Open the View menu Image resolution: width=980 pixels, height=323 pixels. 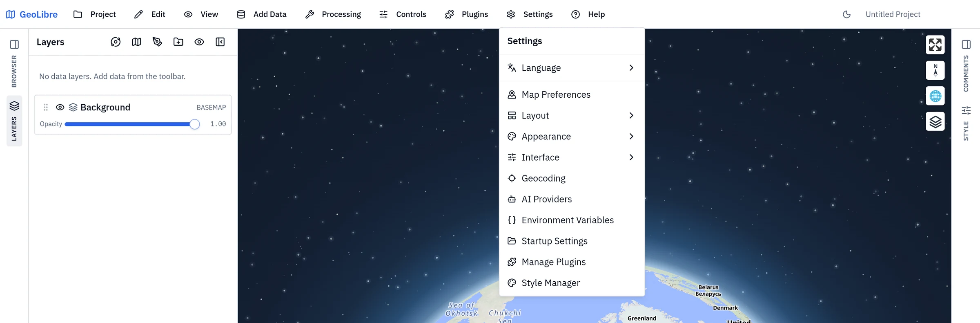tap(201, 14)
